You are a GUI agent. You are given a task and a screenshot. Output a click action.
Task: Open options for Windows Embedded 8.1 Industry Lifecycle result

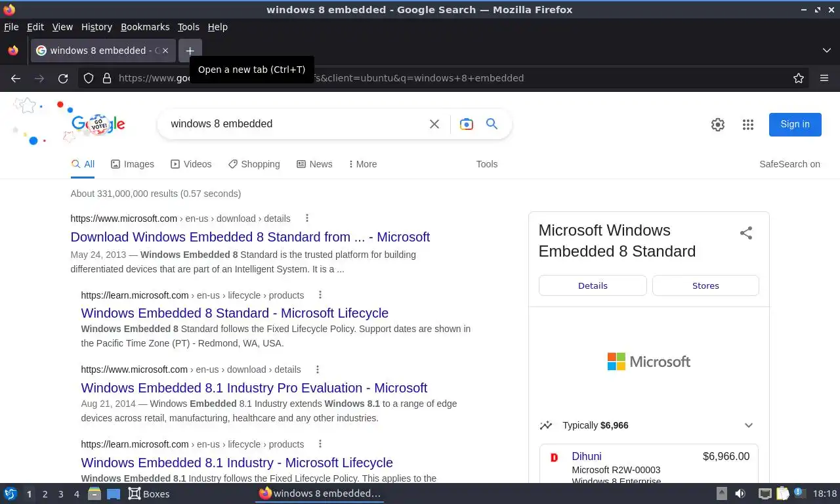[x=320, y=444]
